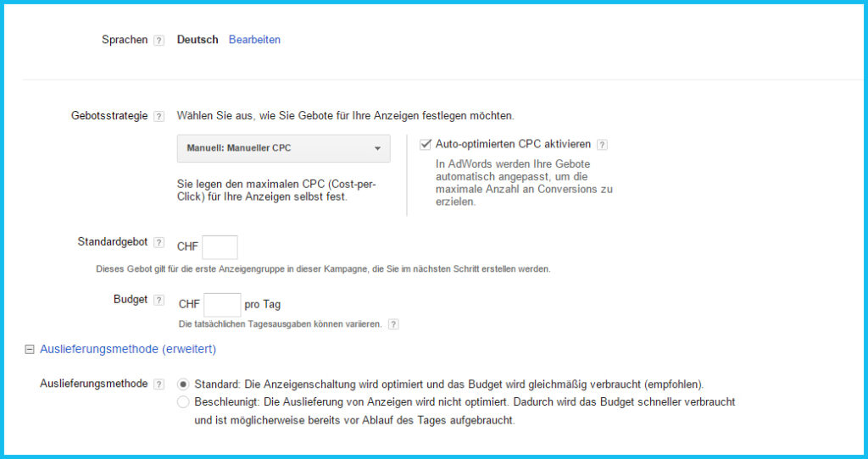868x459 pixels.
Task: Click the Beschleunigt option description text
Action: (x=465, y=402)
